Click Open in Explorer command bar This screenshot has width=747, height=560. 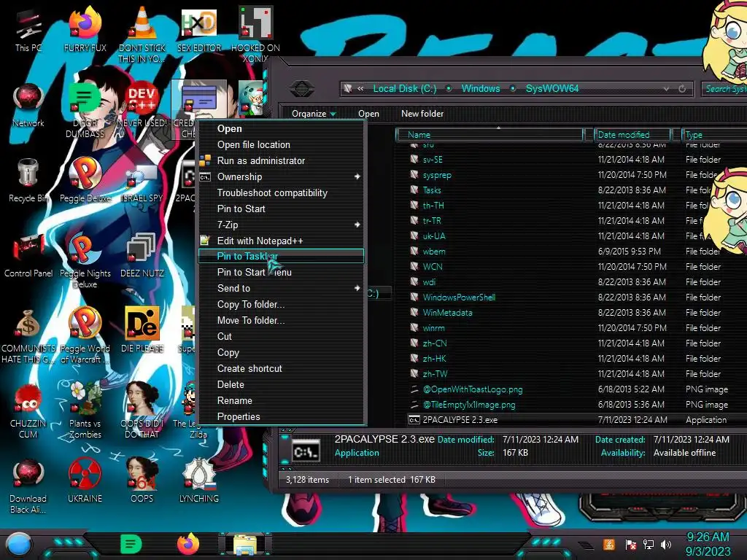368,113
